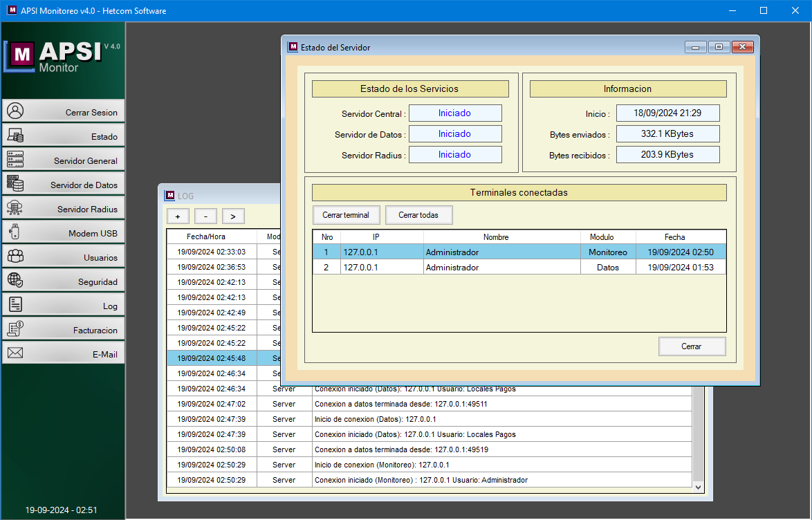The height and width of the screenshot is (520, 812).
Task: Click the LOG scrollbar down arrow
Action: [x=698, y=487]
